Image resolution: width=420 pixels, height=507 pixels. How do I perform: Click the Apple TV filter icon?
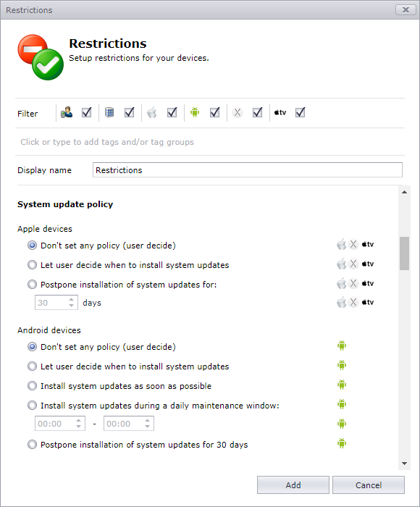(280, 112)
